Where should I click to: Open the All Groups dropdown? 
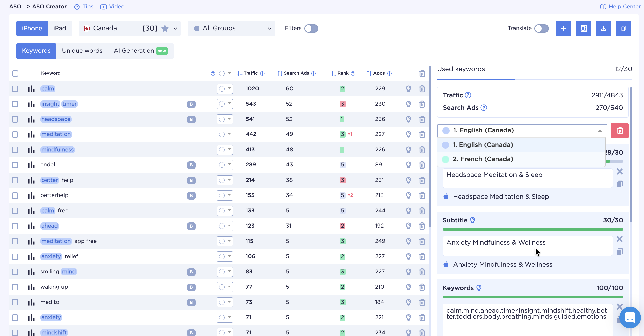(x=231, y=29)
